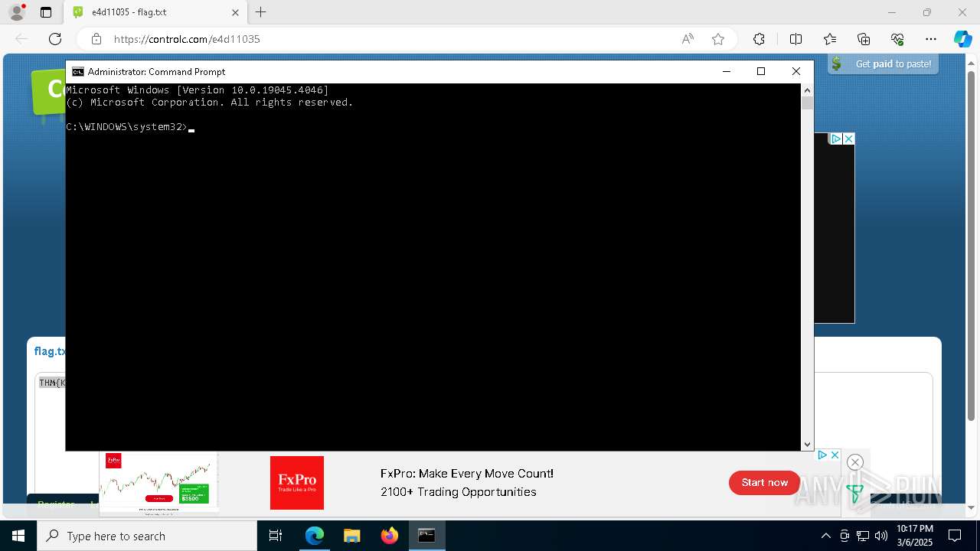Enable Read aloud in address bar
The height and width of the screenshot is (551, 980).
[x=688, y=39]
